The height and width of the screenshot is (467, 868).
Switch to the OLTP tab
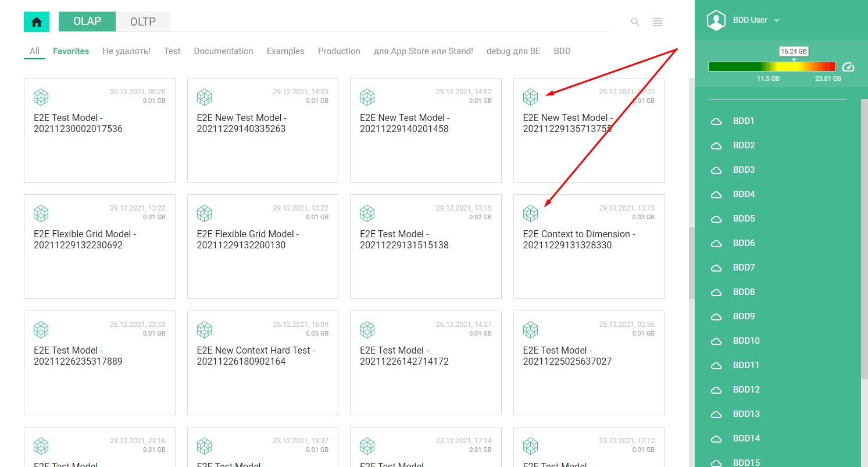143,22
